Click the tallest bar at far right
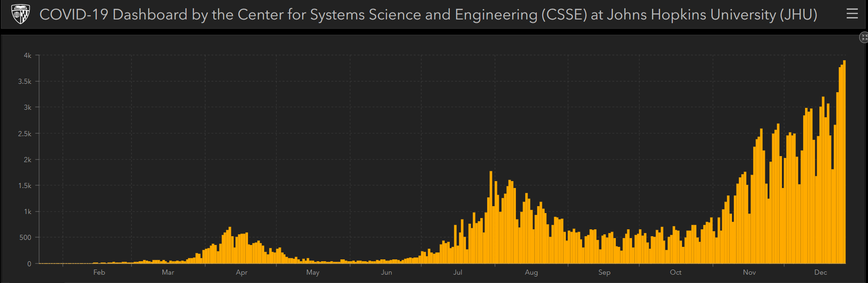 tap(844, 162)
